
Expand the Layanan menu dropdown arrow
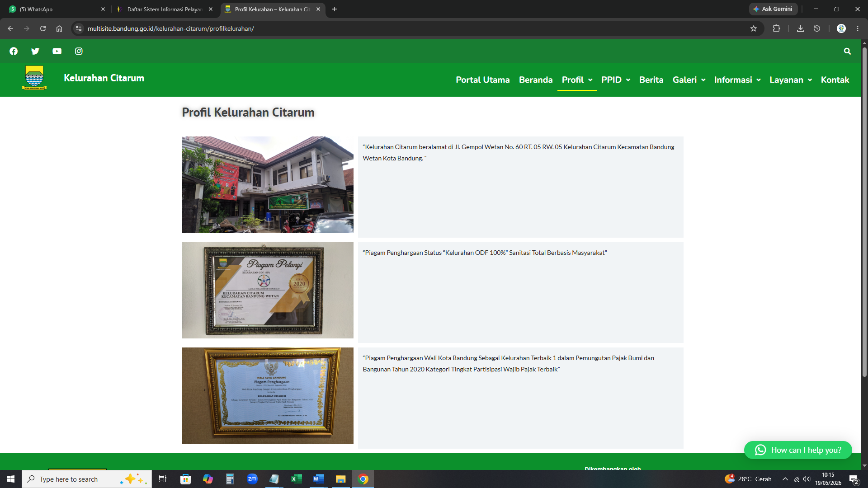pyautogui.click(x=810, y=80)
